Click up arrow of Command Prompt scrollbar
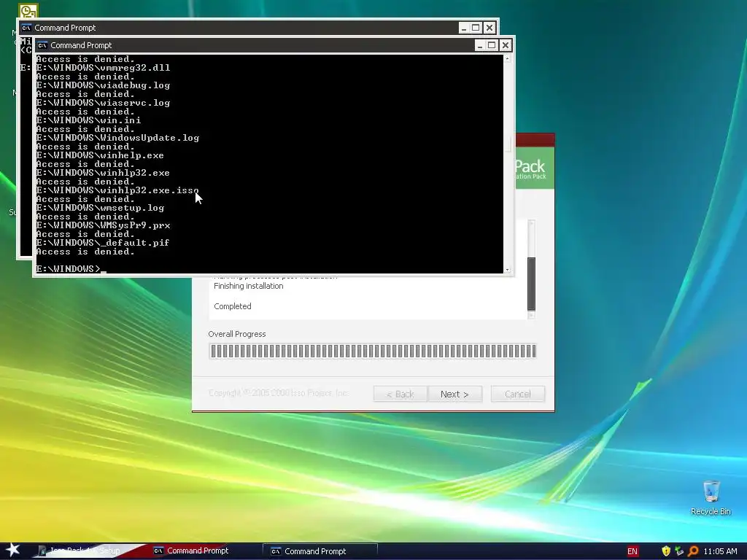 coord(508,58)
